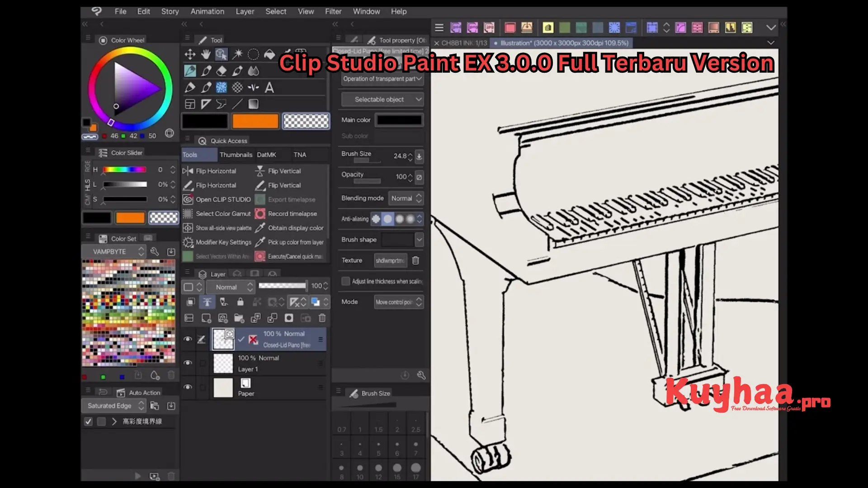
Task: Select the Text tool
Action: 269,87
